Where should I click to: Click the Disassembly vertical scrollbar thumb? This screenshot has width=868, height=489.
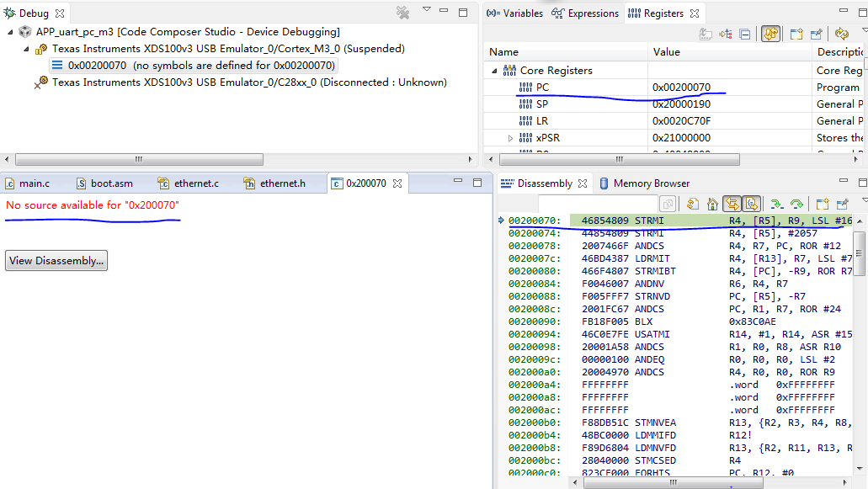[859, 253]
